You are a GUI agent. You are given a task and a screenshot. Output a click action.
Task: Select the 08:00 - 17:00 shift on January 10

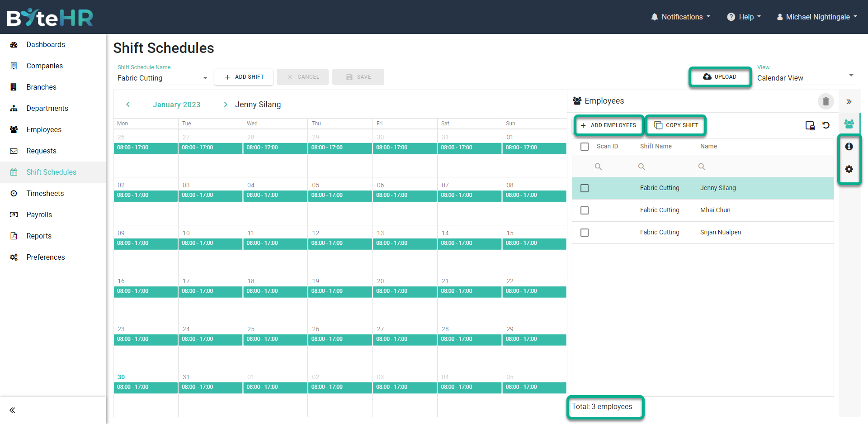click(210, 243)
